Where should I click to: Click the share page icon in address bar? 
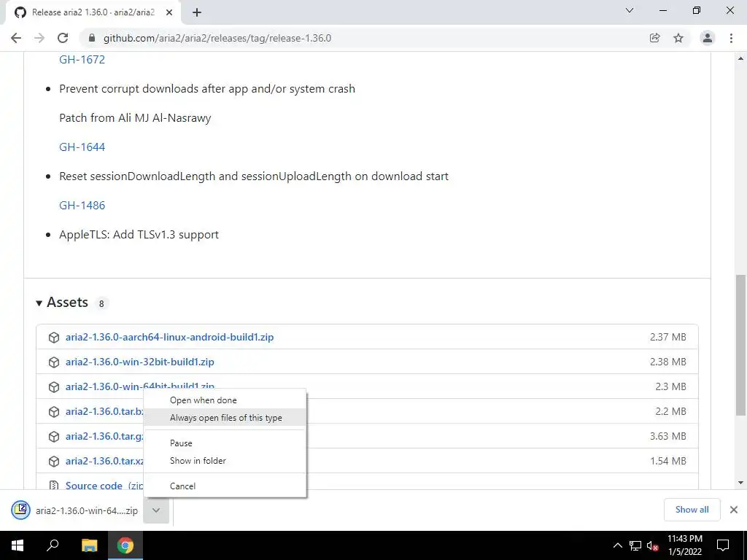(654, 38)
